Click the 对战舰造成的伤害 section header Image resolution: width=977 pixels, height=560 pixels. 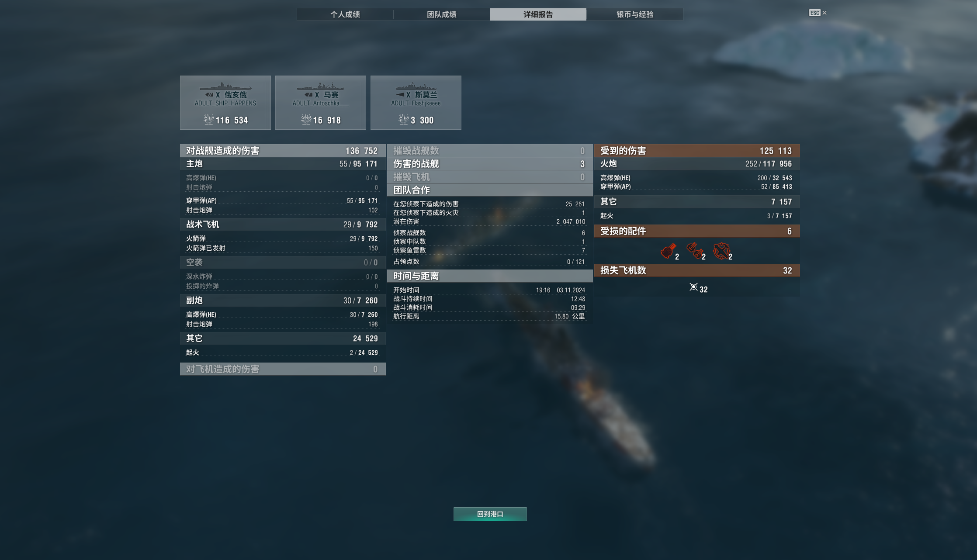[x=283, y=151]
